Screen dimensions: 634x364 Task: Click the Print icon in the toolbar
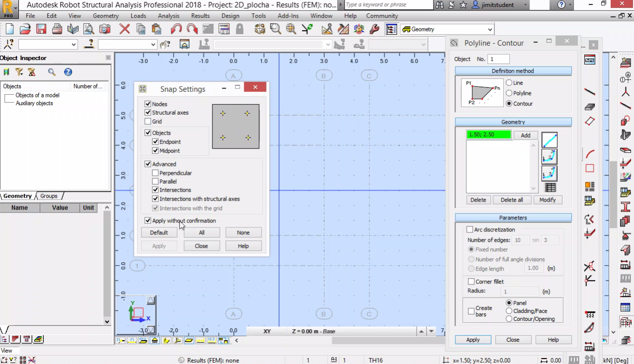(x=57, y=29)
